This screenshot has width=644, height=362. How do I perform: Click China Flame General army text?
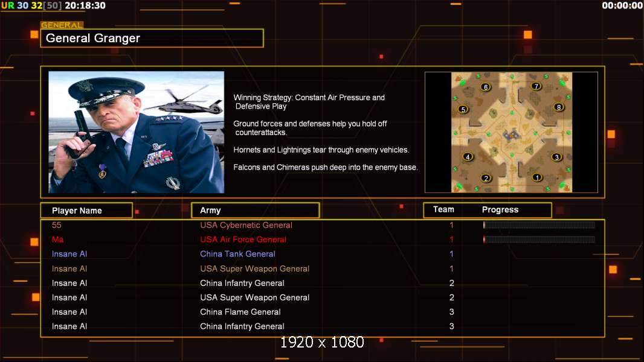pos(240,312)
